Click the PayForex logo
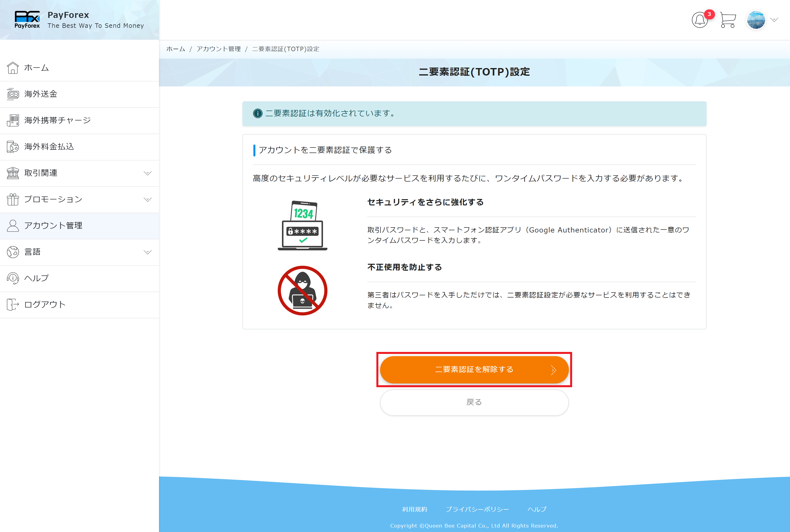790x532 pixels. click(27, 19)
